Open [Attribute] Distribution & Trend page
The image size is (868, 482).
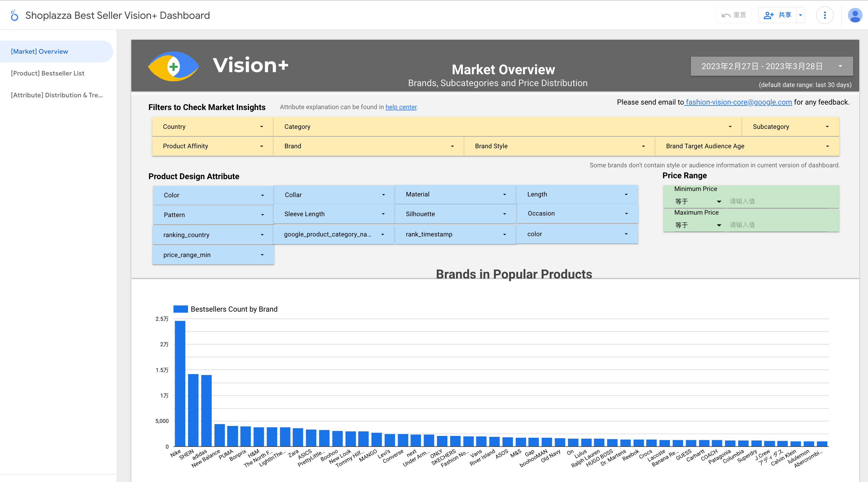coord(56,95)
